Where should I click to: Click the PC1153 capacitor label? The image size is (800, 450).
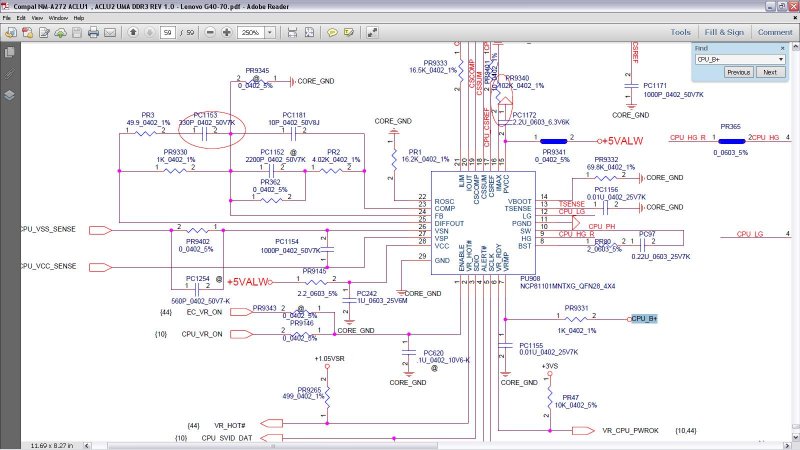205,115
